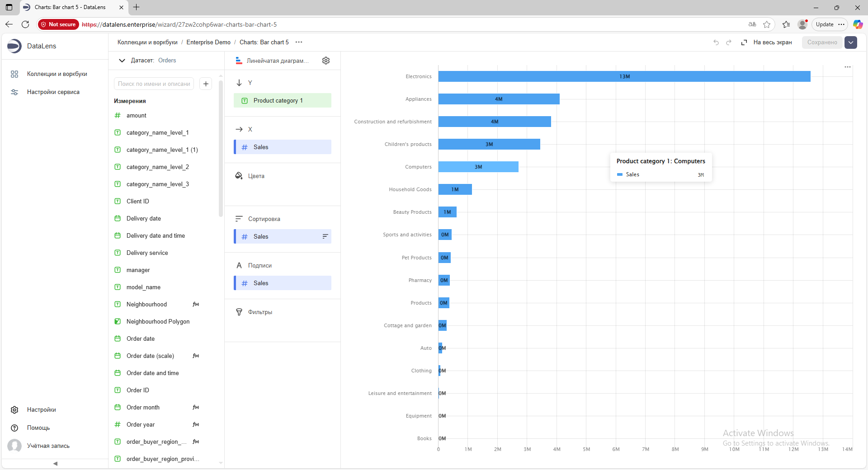Image resolution: width=868 pixels, height=470 pixels.
Task: Open Настройки сервиса in sidebar
Action: (53, 92)
